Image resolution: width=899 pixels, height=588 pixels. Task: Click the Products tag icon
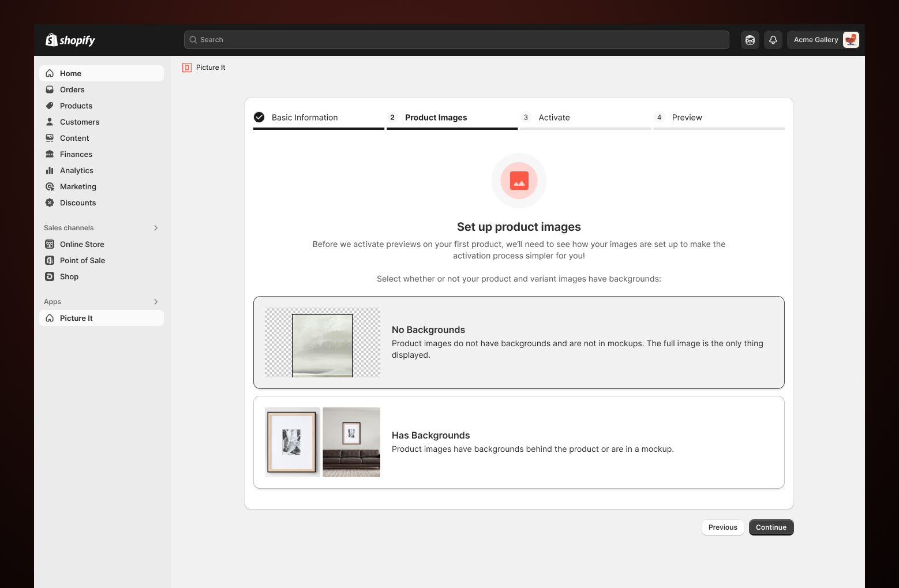click(x=50, y=106)
